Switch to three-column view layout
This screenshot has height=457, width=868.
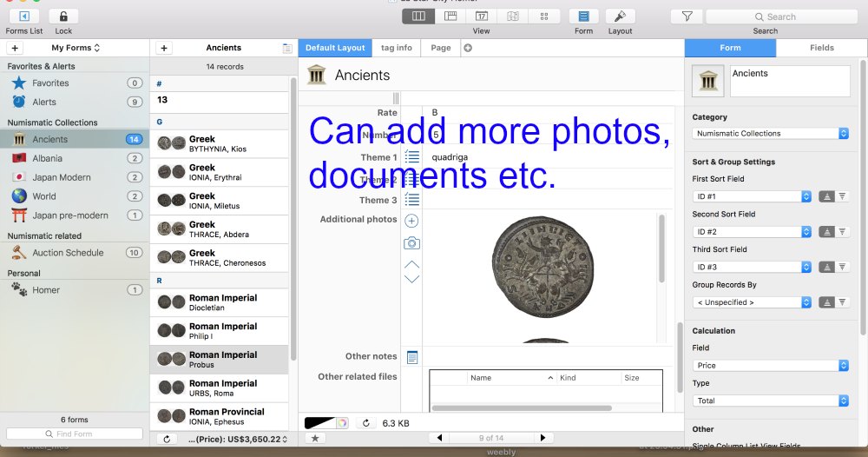pyautogui.click(x=418, y=17)
